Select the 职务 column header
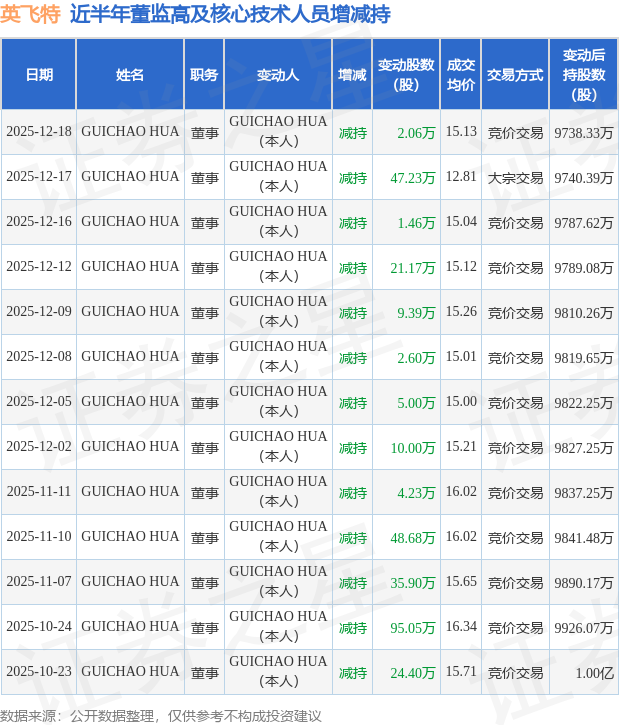 coord(204,75)
